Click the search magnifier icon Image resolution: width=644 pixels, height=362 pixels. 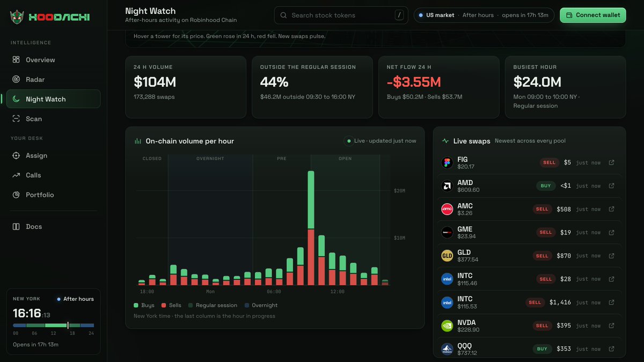(x=283, y=16)
